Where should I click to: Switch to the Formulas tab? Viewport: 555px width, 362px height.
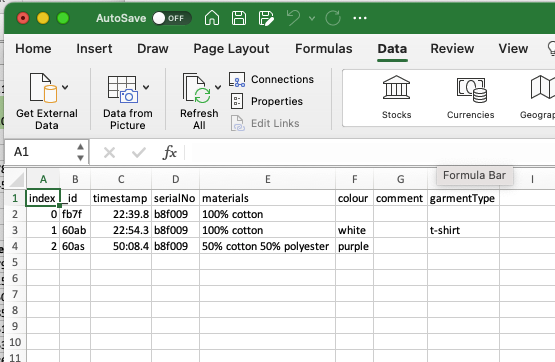pyautogui.click(x=324, y=48)
